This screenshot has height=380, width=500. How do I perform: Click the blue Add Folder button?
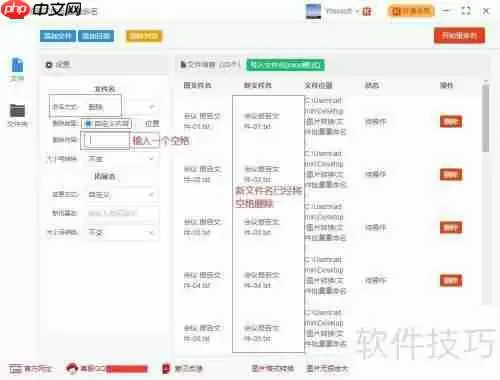click(x=96, y=36)
